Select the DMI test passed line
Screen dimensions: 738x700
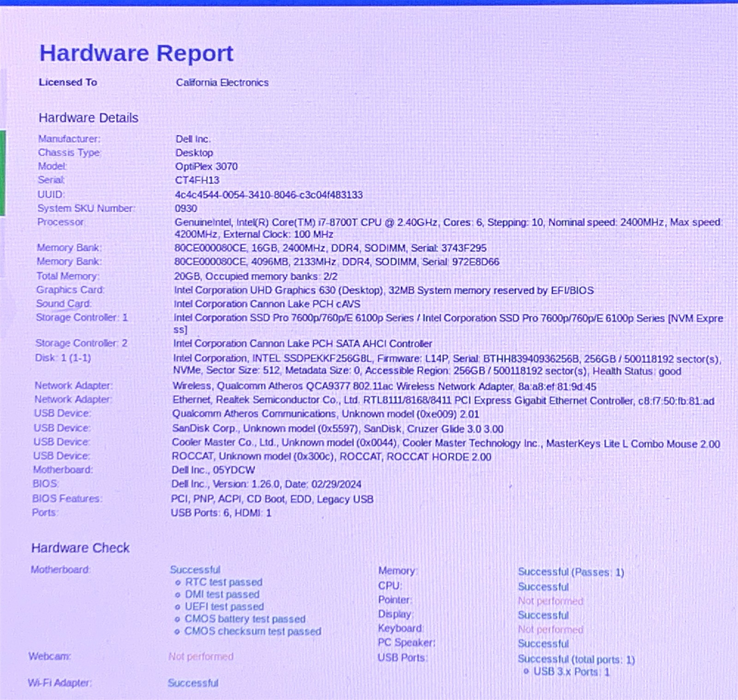pos(222,595)
